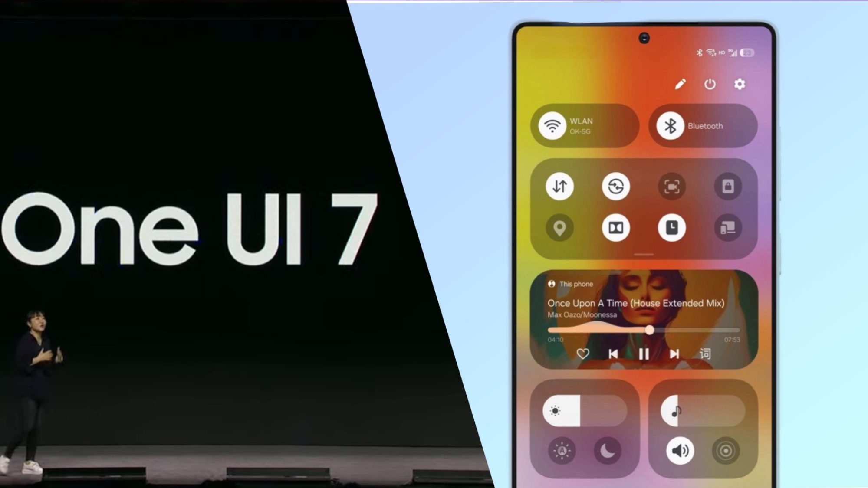Tap the data transfer icon
Screen dimensions: 868x488
(x=559, y=186)
